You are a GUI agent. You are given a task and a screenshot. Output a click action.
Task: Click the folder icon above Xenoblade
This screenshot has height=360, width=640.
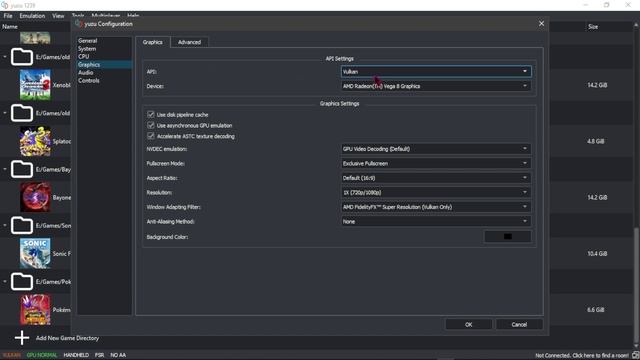pyautogui.click(x=22, y=57)
